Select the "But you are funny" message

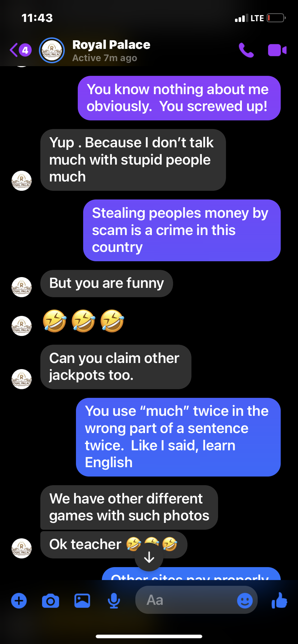pos(107,284)
